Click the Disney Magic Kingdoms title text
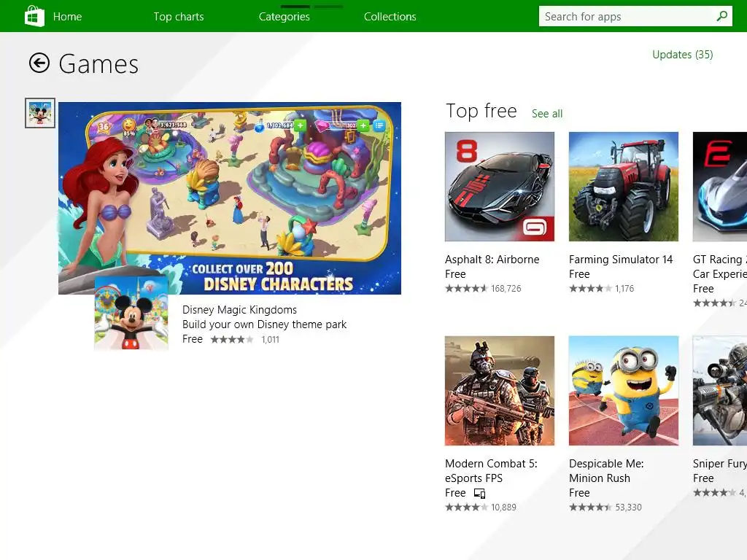The width and height of the screenshot is (747, 560). click(x=239, y=310)
